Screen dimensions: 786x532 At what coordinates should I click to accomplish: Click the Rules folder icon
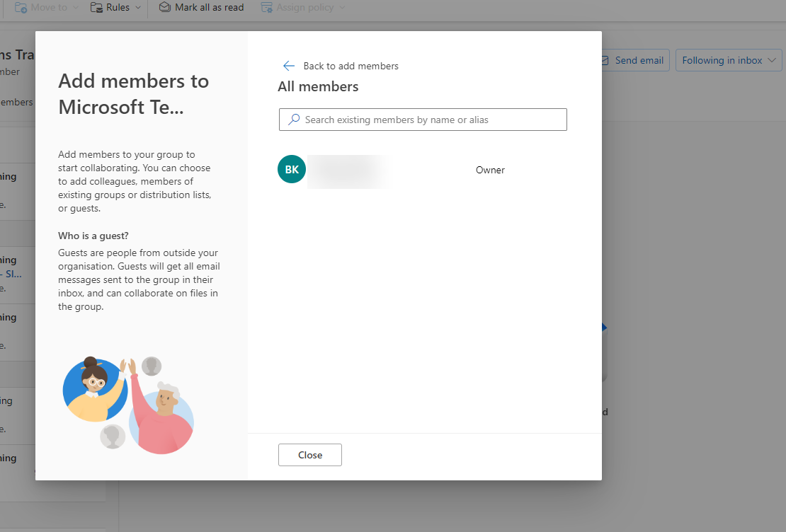(x=97, y=8)
